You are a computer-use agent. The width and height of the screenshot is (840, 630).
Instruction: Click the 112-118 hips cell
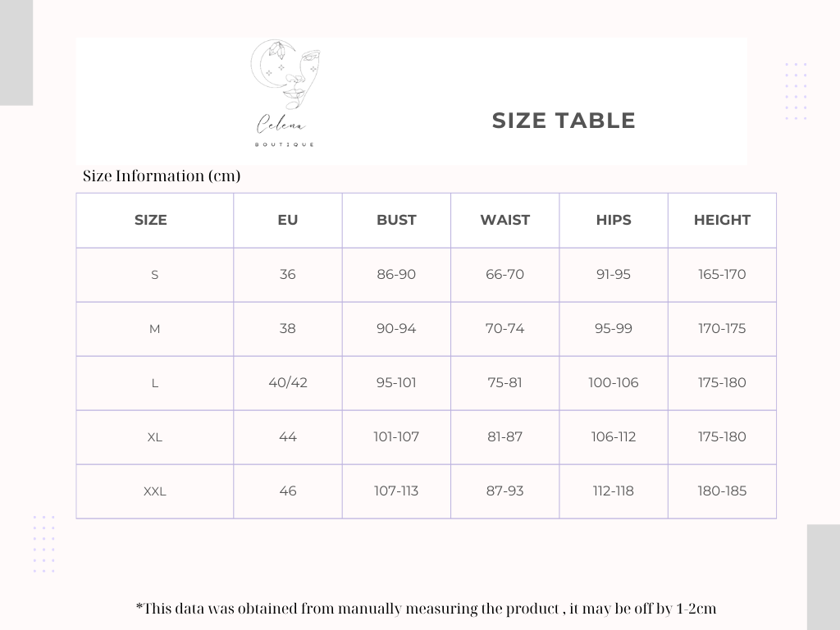pyautogui.click(x=614, y=491)
